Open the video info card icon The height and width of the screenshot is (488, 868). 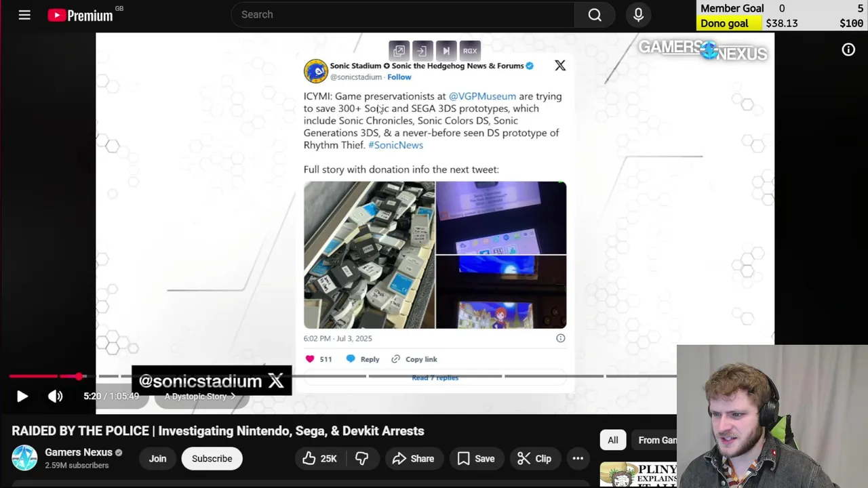tap(848, 49)
